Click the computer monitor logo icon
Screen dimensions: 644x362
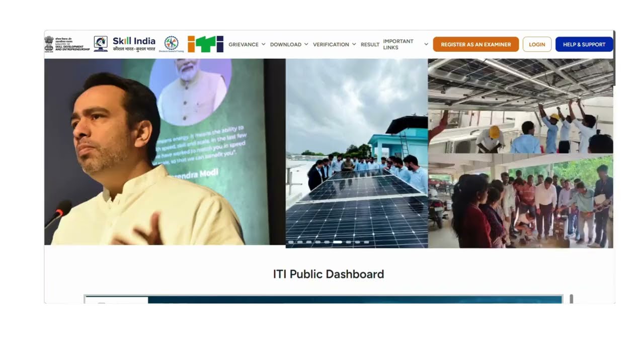(101, 44)
